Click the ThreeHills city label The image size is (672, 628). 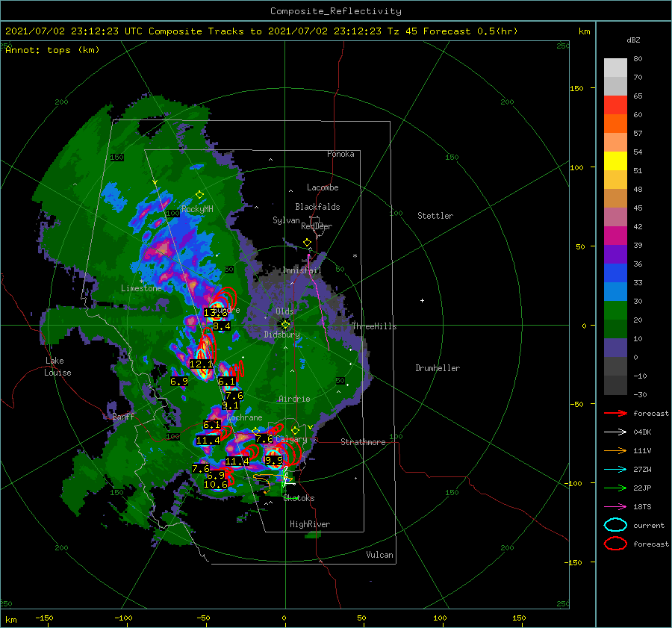click(x=374, y=326)
